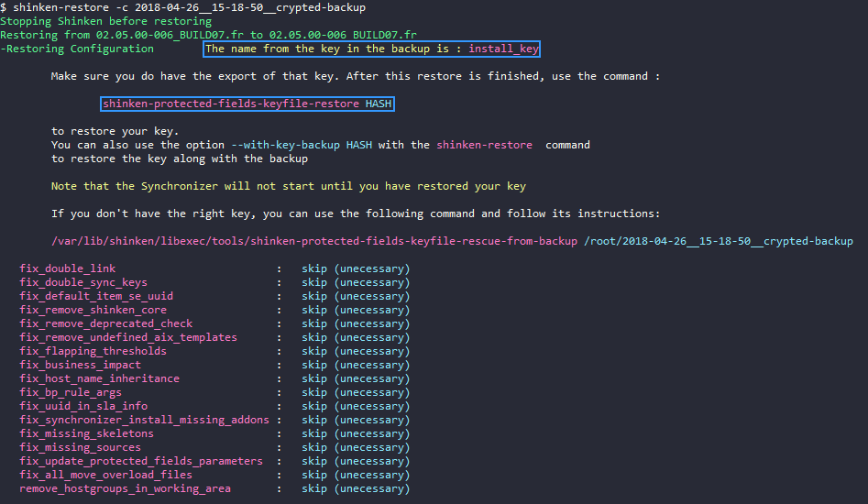The height and width of the screenshot is (504, 868).
Task: Click the boxed shinken-protected-fields-keyfile-restore HASH command
Action: pos(247,104)
